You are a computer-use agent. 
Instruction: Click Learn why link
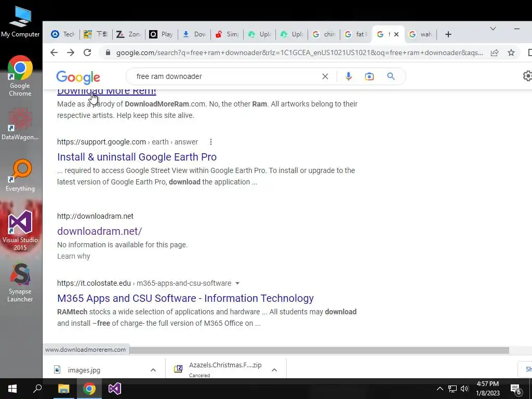coord(74,256)
